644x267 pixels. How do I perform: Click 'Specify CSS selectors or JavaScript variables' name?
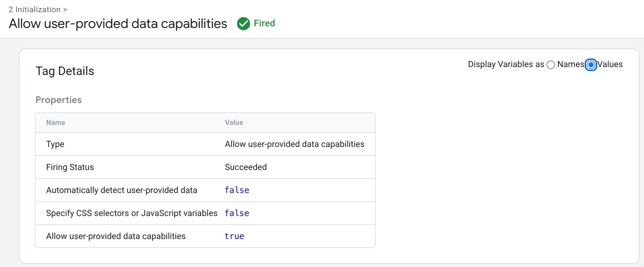coord(132,213)
